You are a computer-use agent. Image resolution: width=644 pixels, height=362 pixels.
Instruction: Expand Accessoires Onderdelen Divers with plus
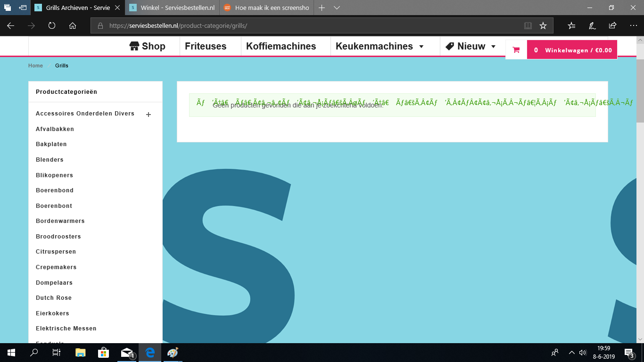[x=149, y=115]
